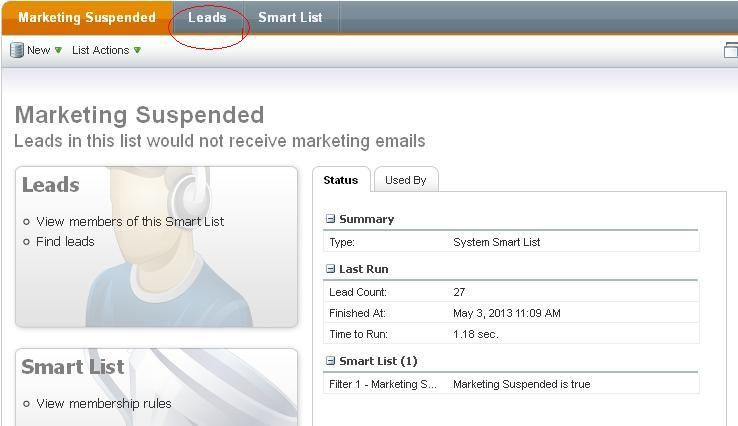
Task: Switch to the Leads tab
Action: (x=207, y=17)
